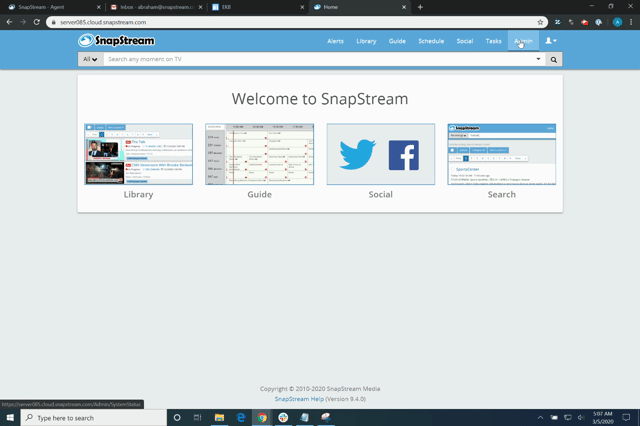This screenshot has height=426, width=640.
Task: Click the taskbar clock and date
Action: 603,418
